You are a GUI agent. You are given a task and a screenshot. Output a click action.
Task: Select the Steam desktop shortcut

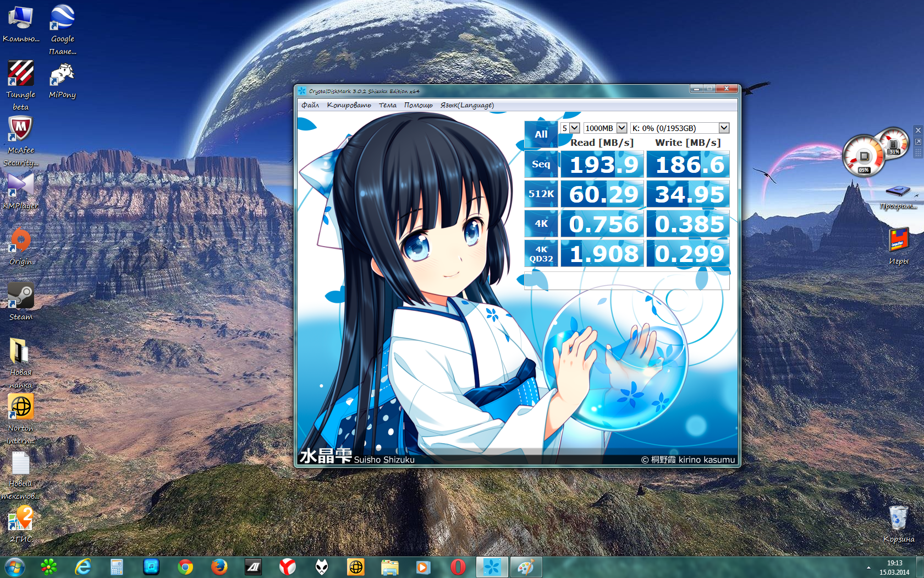click(20, 302)
